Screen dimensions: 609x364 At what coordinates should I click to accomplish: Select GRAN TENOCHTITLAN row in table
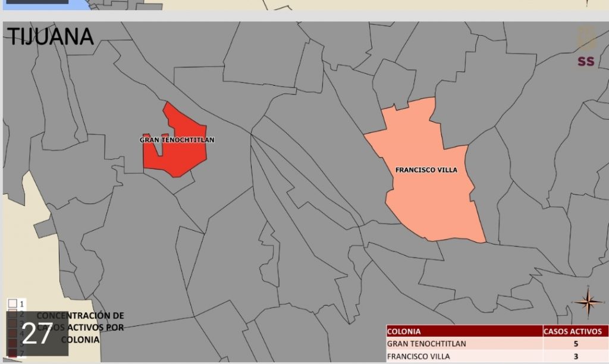point(498,343)
